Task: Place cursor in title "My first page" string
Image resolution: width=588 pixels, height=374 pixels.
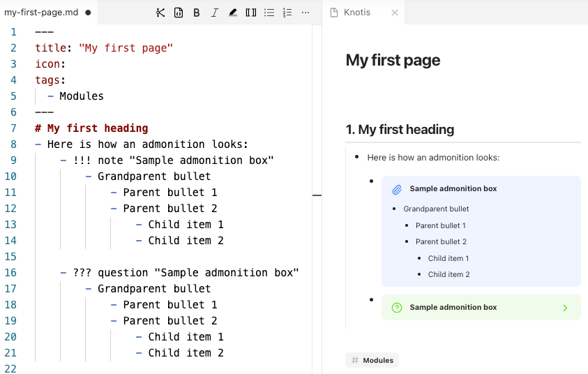Action: (126, 48)
